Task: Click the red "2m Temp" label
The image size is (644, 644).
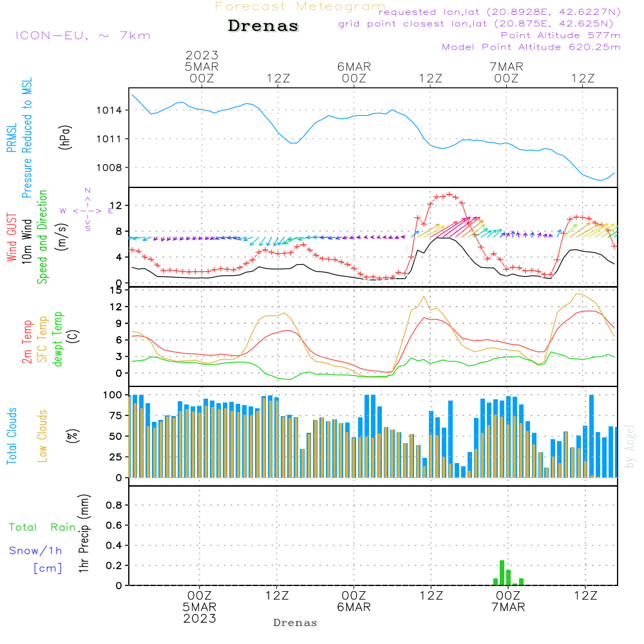Action: coord(26,342)
